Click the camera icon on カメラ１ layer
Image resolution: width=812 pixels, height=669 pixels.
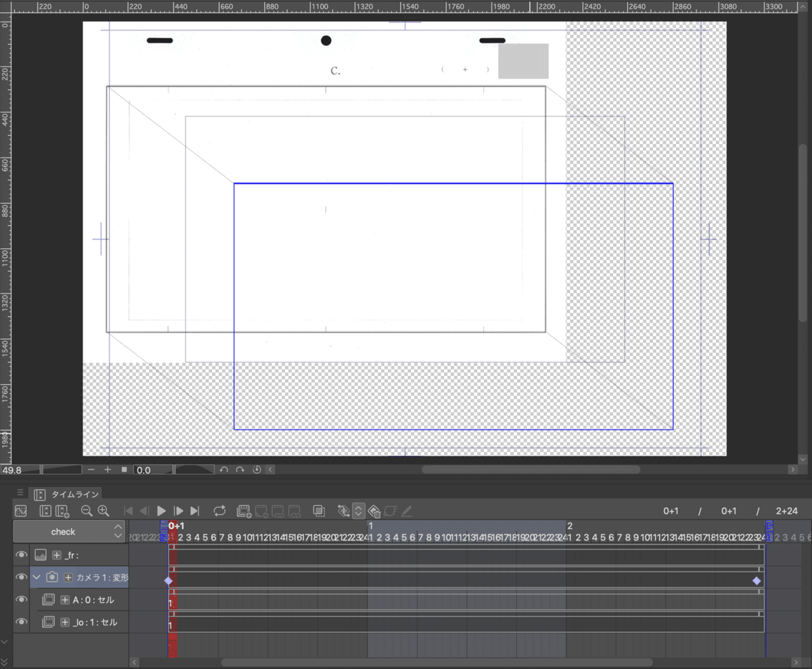(53, 577)
